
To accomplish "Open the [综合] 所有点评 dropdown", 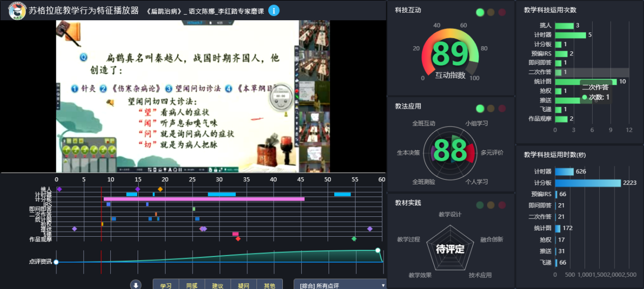I will 340,285.
